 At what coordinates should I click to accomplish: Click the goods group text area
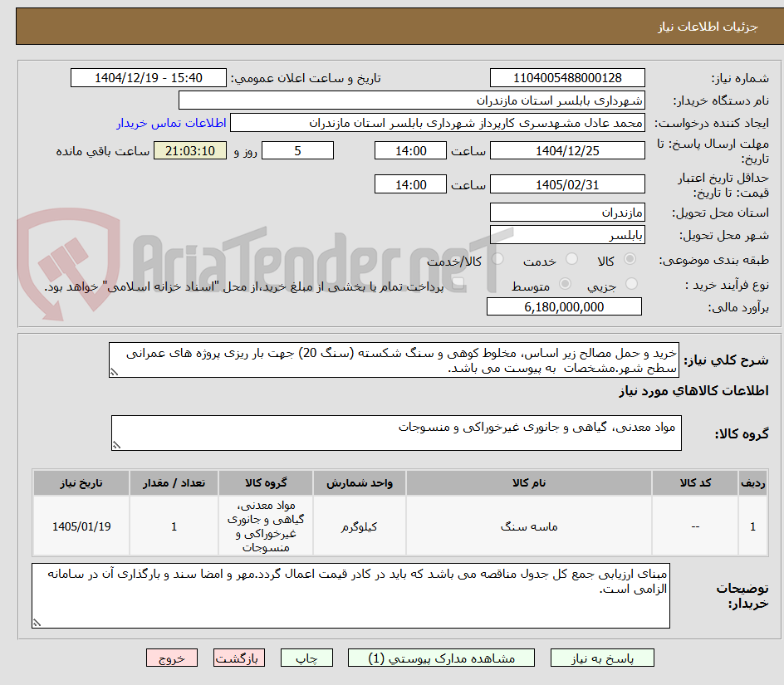coord(396,433)
